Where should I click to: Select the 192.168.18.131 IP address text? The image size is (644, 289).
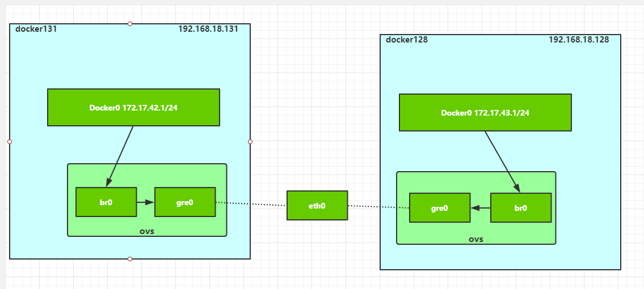(x=208, y=29)
